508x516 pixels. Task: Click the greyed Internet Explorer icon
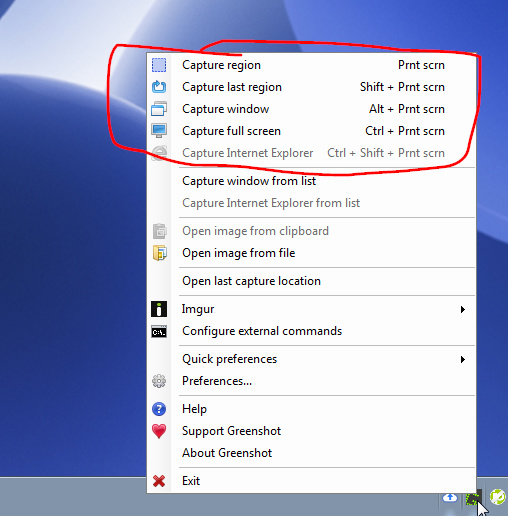click(159, 153)
